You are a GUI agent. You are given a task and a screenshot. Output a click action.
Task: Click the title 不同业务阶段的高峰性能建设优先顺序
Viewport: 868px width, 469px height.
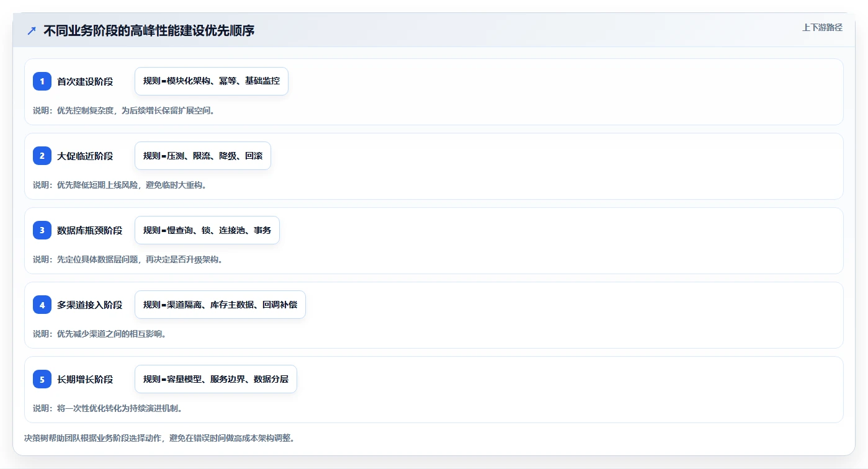[x=149, y=30]
